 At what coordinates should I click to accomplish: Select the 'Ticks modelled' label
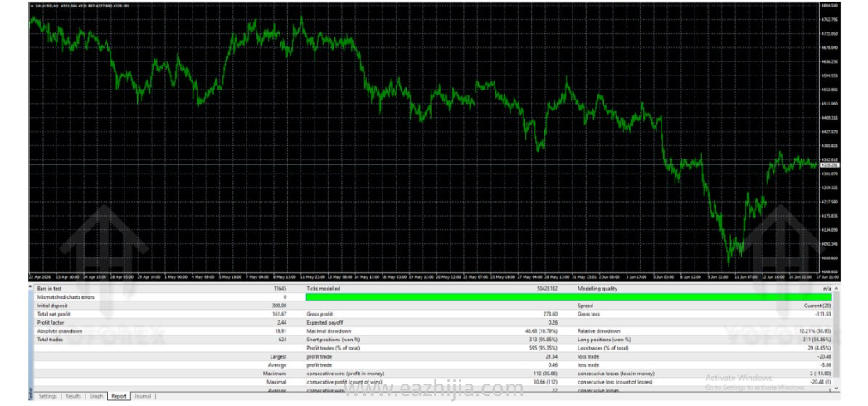pos(324,289)
